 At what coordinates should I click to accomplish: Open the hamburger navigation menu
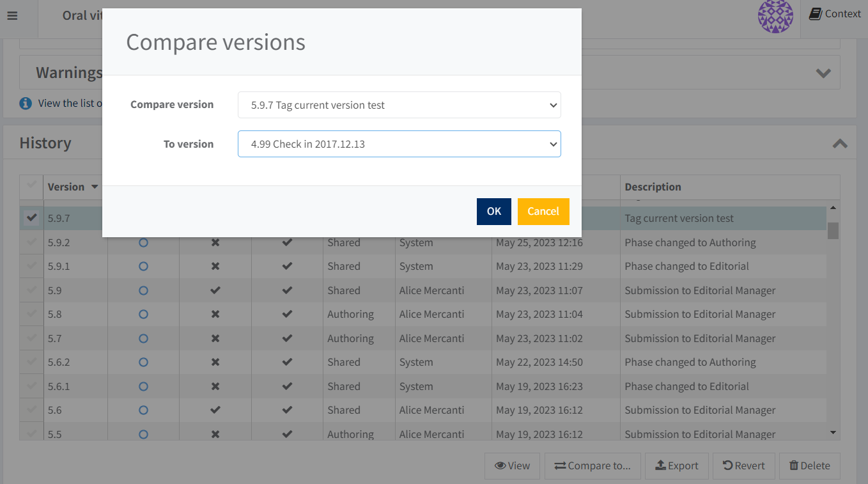pyautogui.click(x=12, y=15)
